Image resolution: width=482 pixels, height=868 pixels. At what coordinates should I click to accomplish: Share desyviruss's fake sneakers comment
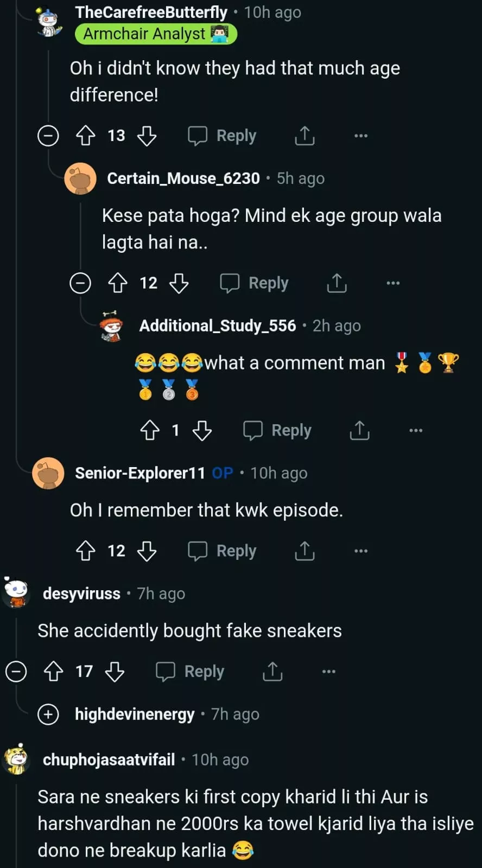point(272,672)
